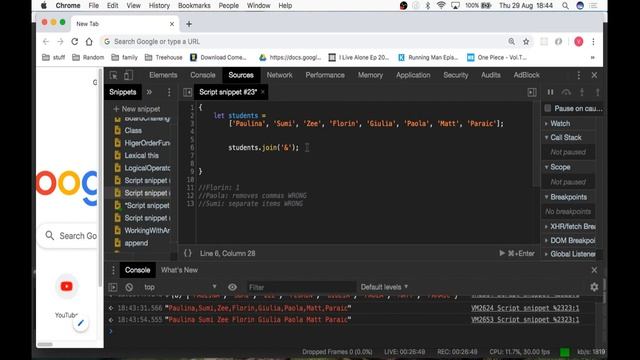Toggle the device toolbar icon
This screenshot has height=360, width=640.
point(128,75)
